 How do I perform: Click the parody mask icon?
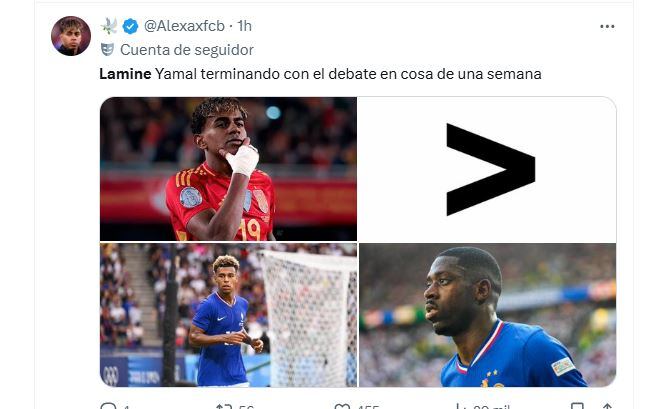point(107,50)
